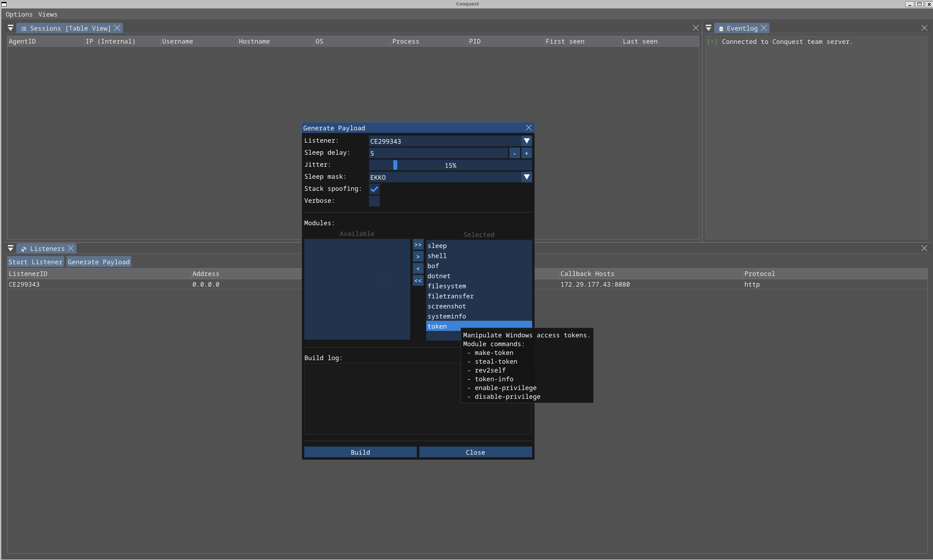Close the Listeners tab with its X

(71, 248)
